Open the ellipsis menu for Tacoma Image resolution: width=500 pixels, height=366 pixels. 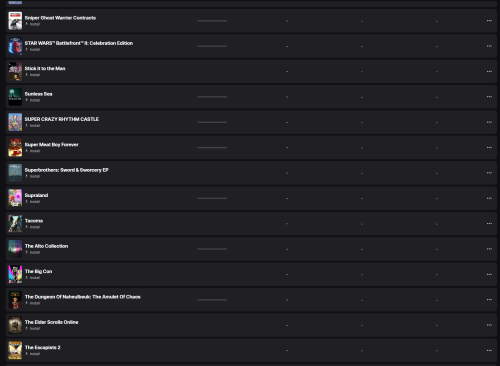pos(489,224)
